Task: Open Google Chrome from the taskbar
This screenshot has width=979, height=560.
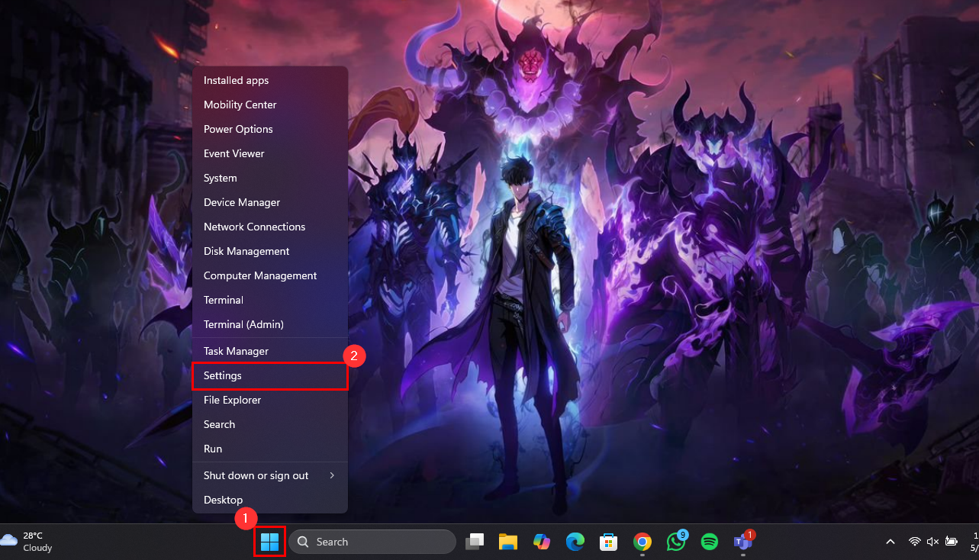Action: click(x=642, y=542)
